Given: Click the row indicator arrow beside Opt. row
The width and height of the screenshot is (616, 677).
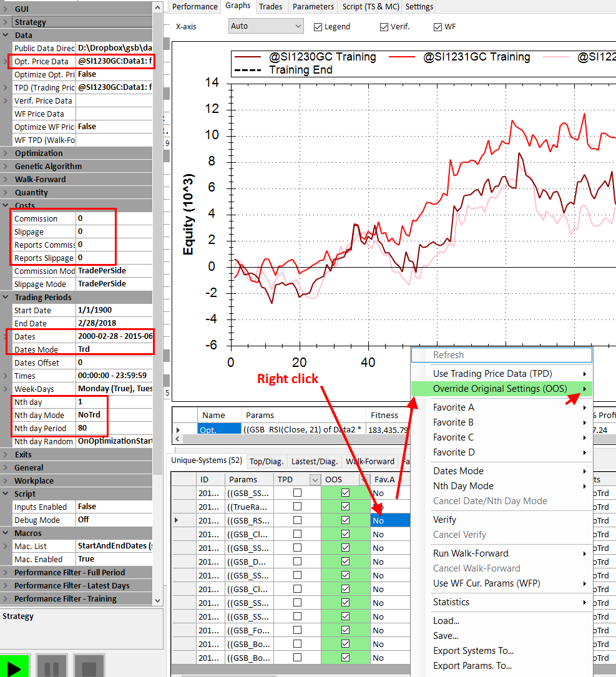Looking at the screenshot, I should point(179,430).
